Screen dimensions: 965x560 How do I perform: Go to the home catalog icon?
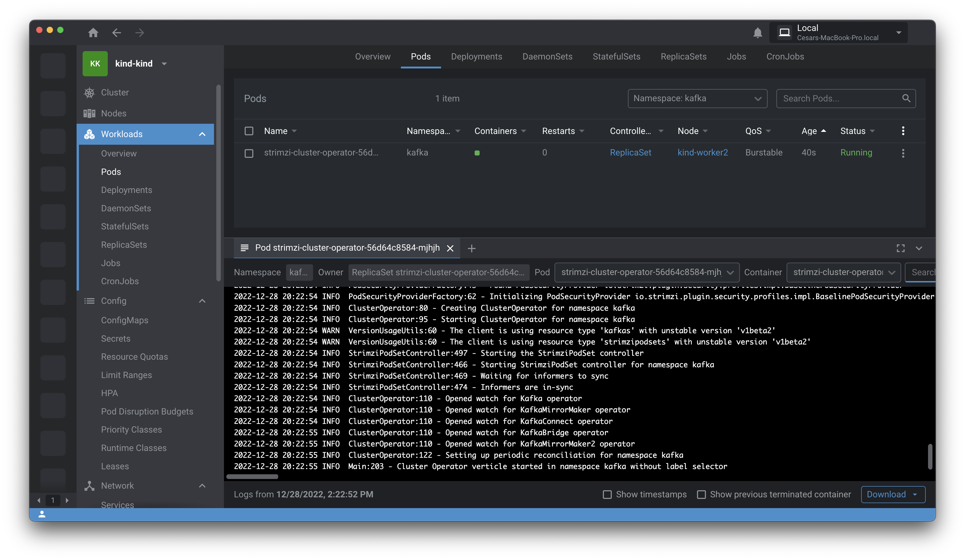point(93,33)
